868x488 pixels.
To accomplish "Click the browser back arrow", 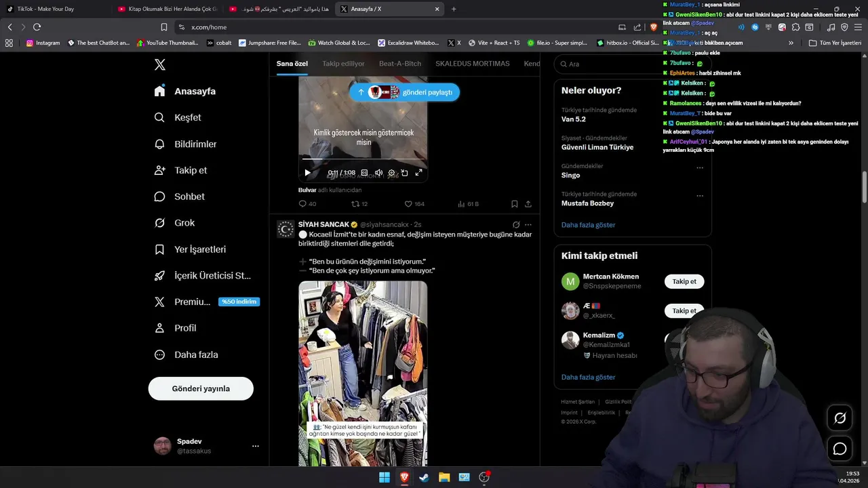I will (x=9, y=27).
